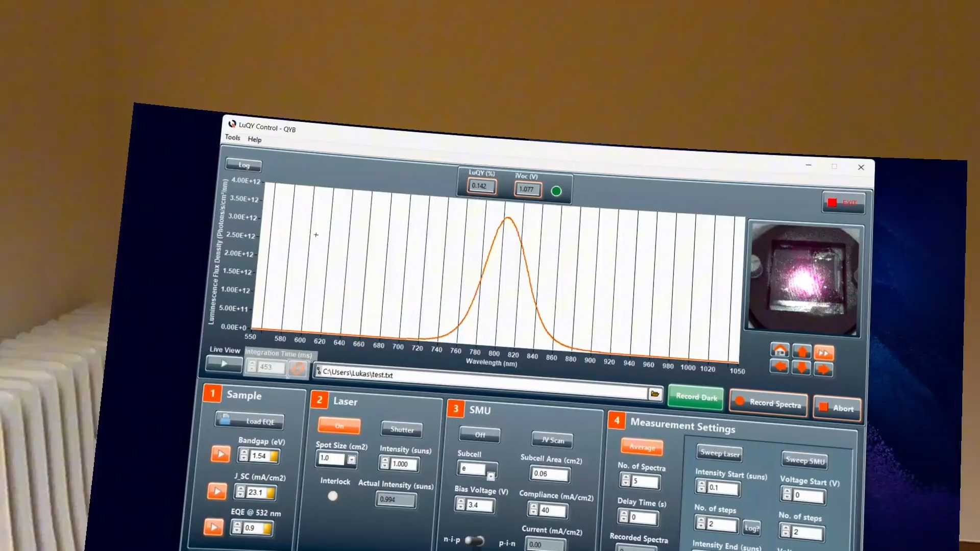Click the Sweep Laser icon
The image size is (980, 551).
(x=720, y=453)
